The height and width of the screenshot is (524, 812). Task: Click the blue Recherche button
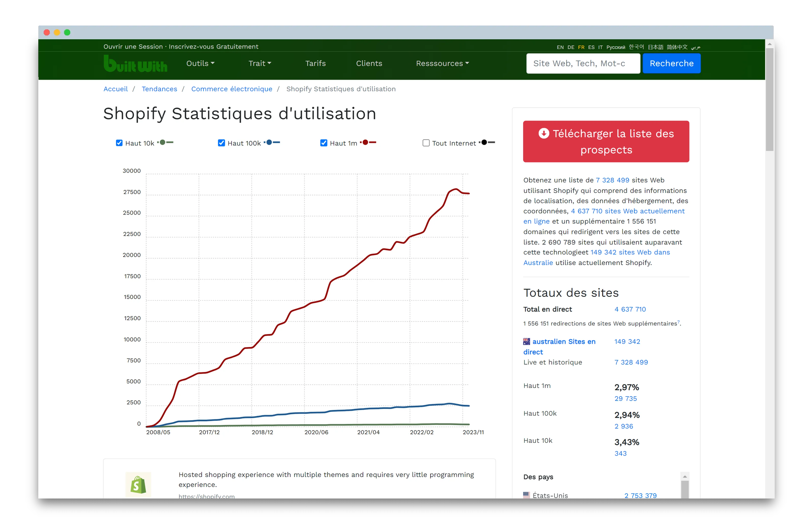click(x=671, y=63)
